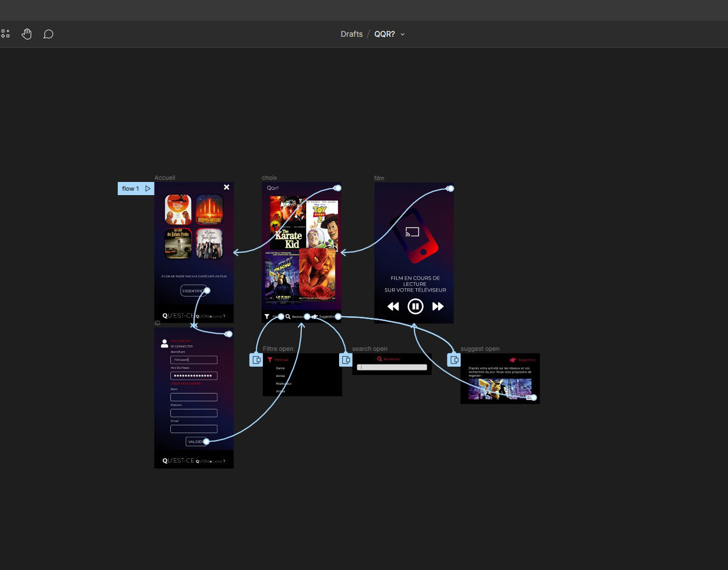This screenshot has width=728, height=570.
Task: Select the Next Karate Kid thumbnail in Accueil
Action: click(179, 209)
